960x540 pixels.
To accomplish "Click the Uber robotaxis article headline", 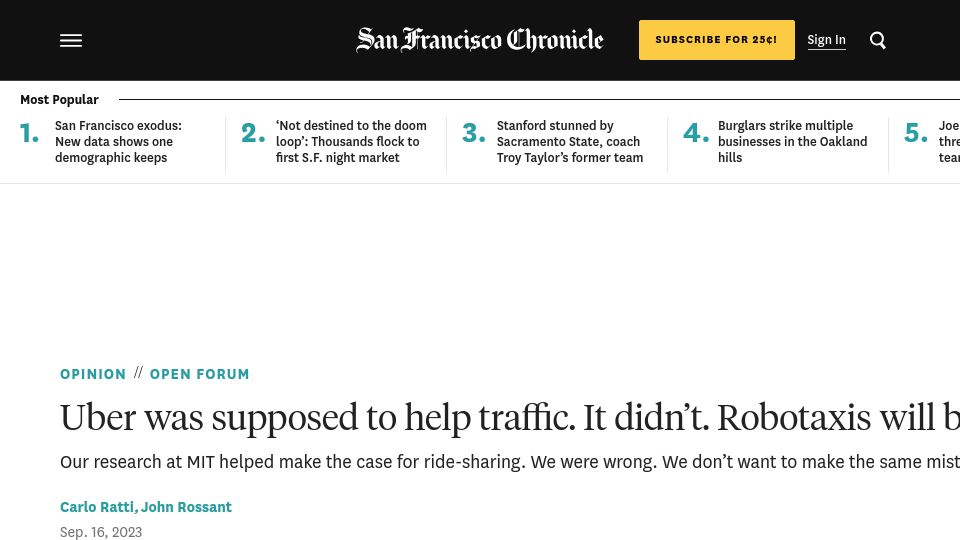I will click(510, 418).
